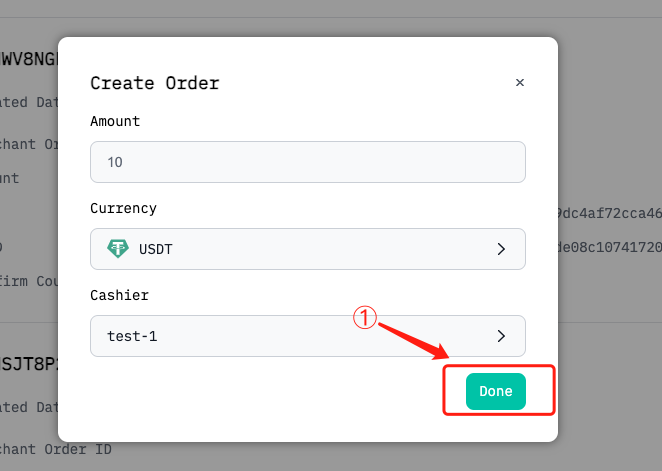Close the Create Order dialog
Screen dimensions: 662x471
pos(519,83)
